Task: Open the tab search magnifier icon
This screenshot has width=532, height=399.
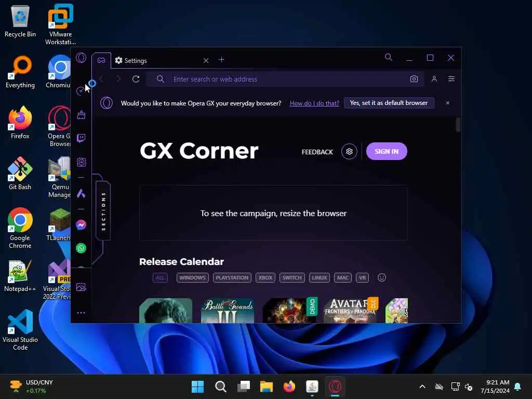Action: click(x=389, y=57)
